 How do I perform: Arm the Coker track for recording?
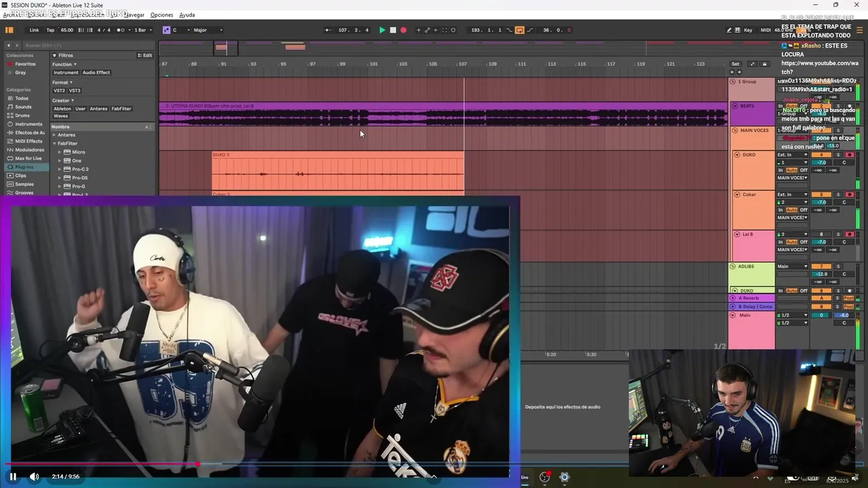[850, 195]
